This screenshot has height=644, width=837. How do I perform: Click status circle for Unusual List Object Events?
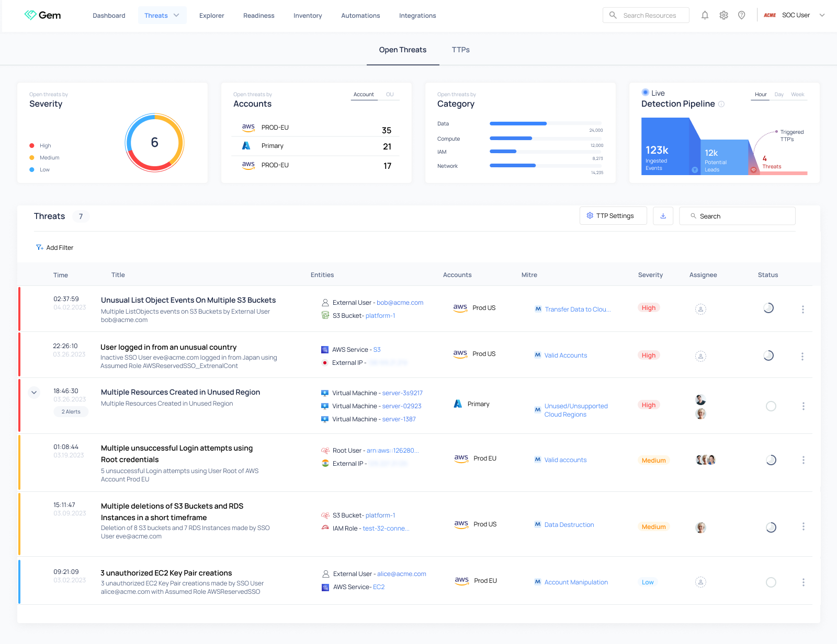click(768, 308)
